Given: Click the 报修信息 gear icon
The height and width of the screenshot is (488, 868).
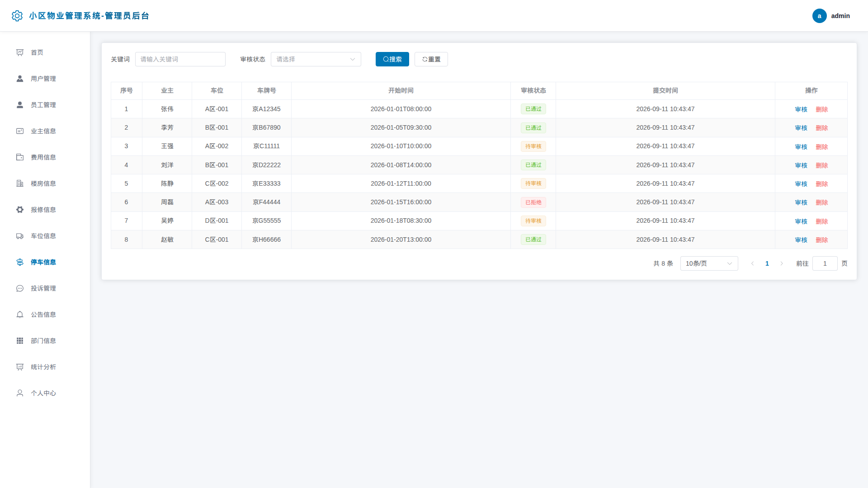Looking at the screenshot, I should pyautogui.click(x=20, y=210).
